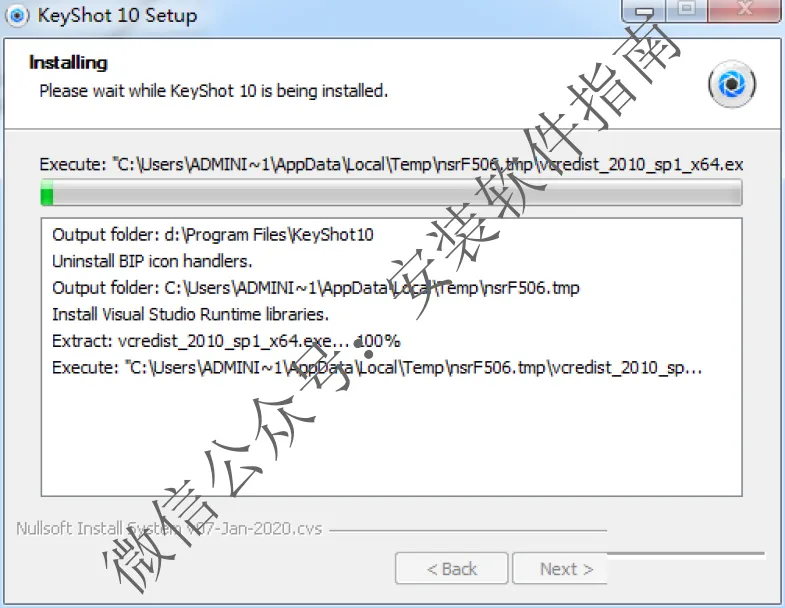Close the KeyShot 10 Setup window
This screenshot has height=608, width=785.
click(744, 10)
